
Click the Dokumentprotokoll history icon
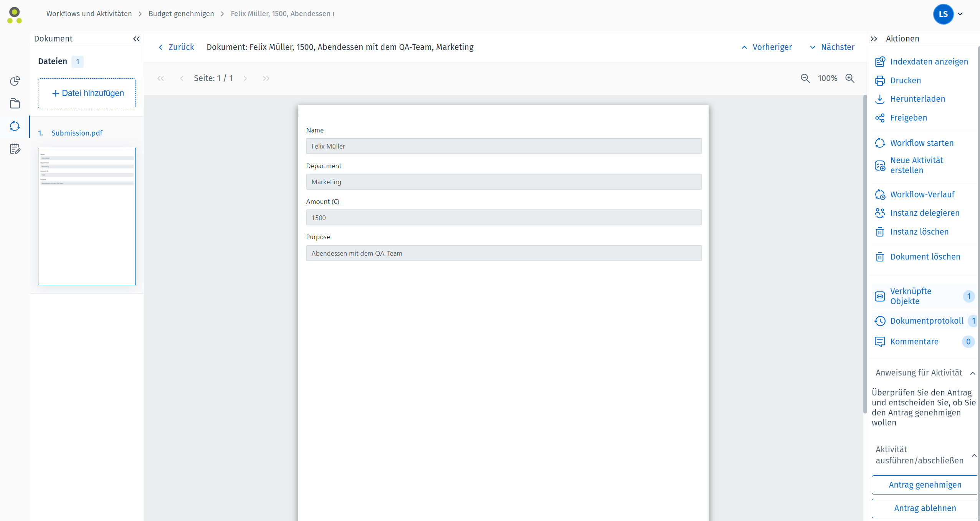coord(880,321)
